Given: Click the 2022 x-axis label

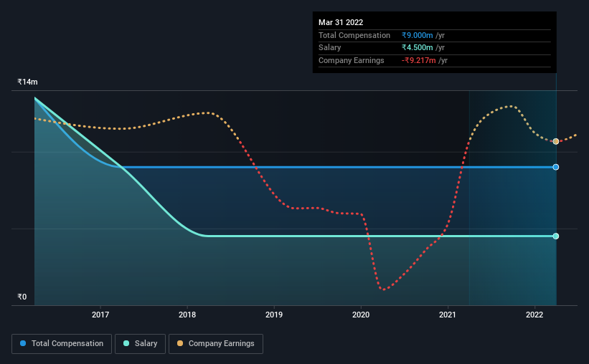Looking at the screenshot, I should point(534,315).
